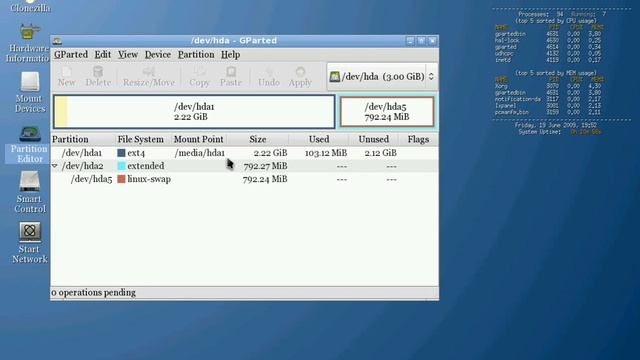Image resolution: width=640 pixels, height=360 pixels.
Task: Sort by the Unused column header
Action: coord(373,139)
